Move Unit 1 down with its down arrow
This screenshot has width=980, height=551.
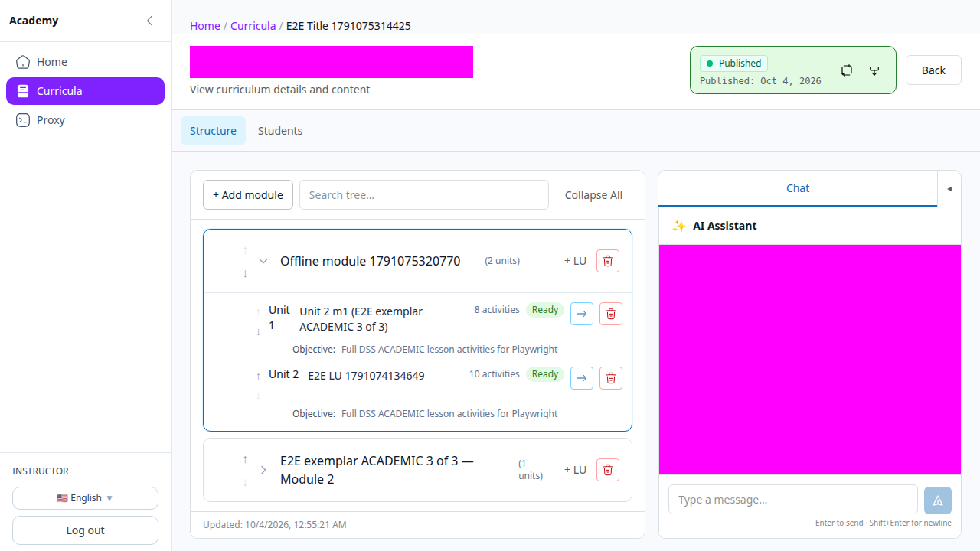point(258,332)
